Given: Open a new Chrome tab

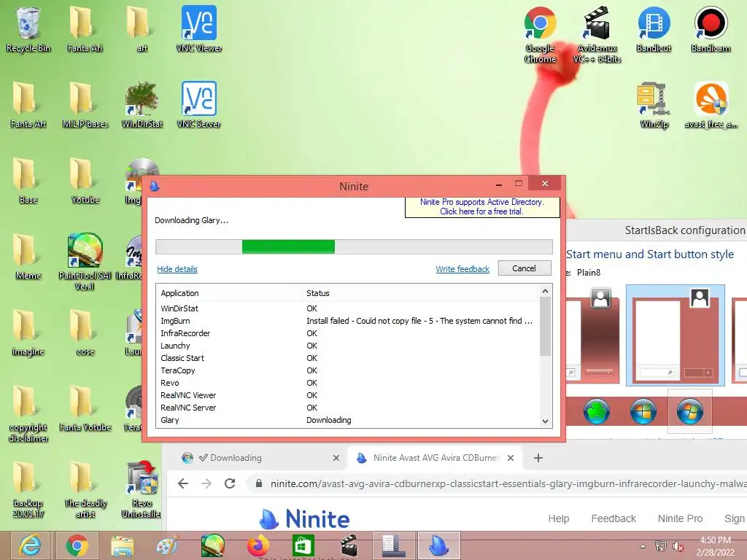Looking at the screenshot, I should (x=538, y=458).
